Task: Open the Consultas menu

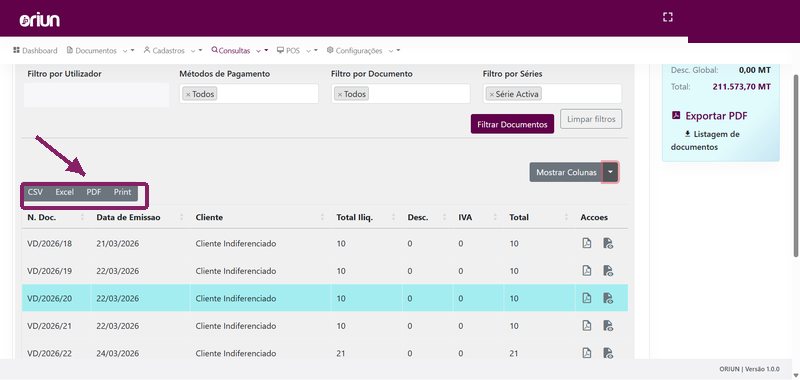Action: pyautogui.click(x=239, y=50)
